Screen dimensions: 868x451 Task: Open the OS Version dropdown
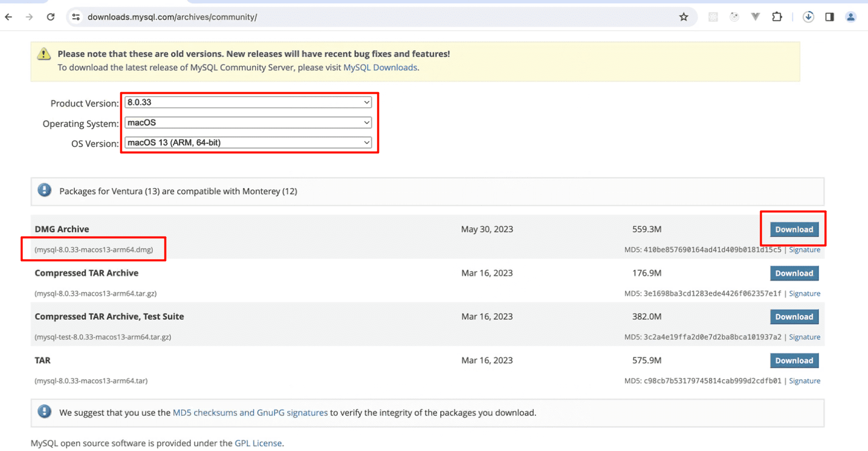(248, 143)
